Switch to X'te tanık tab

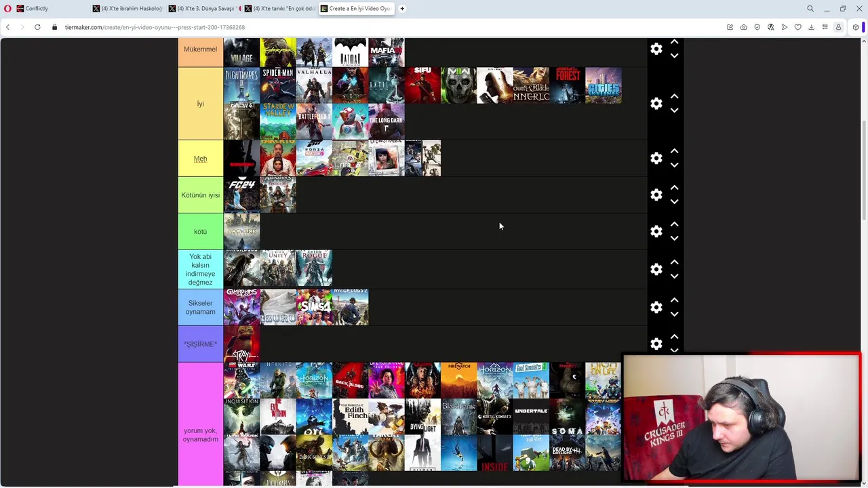pos(281,9)
